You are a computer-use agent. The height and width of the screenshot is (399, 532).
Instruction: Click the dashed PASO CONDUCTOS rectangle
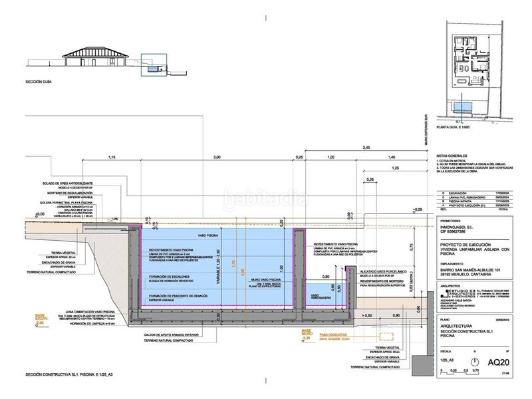pyautogui.click(x=386, y=336)
